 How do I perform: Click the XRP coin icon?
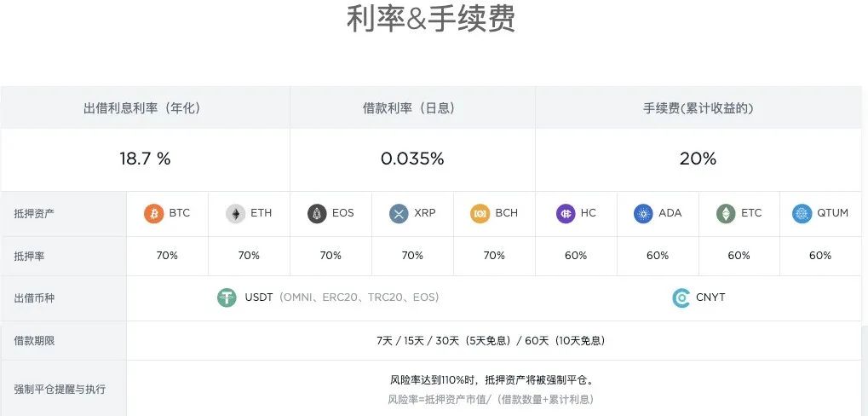pos(399,213)
